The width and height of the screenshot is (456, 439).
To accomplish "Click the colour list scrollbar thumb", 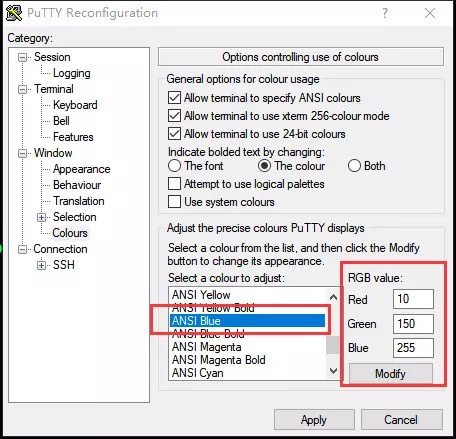I will (x=333, y=345).
